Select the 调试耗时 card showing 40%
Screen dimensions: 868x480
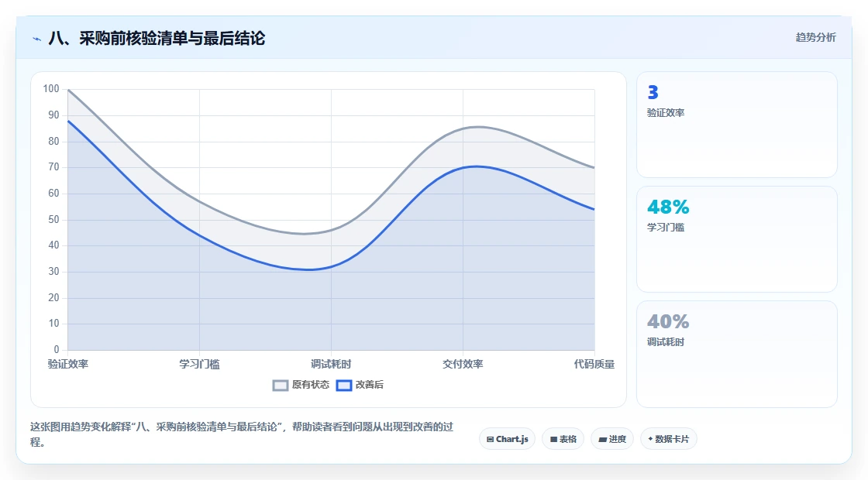pyautogui.click(x=737, y=354)
